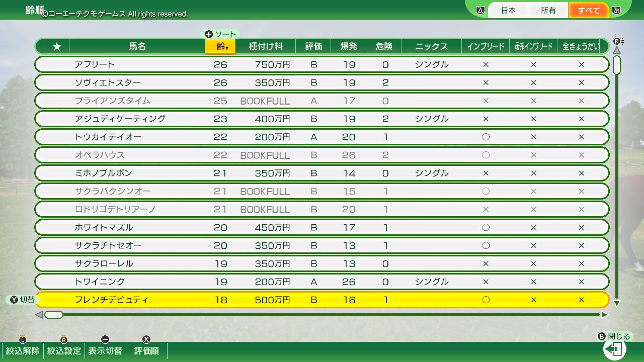Screen dimensions: 644x362
Task: Select the アフリート stallion row
Action: click(322, 64)
